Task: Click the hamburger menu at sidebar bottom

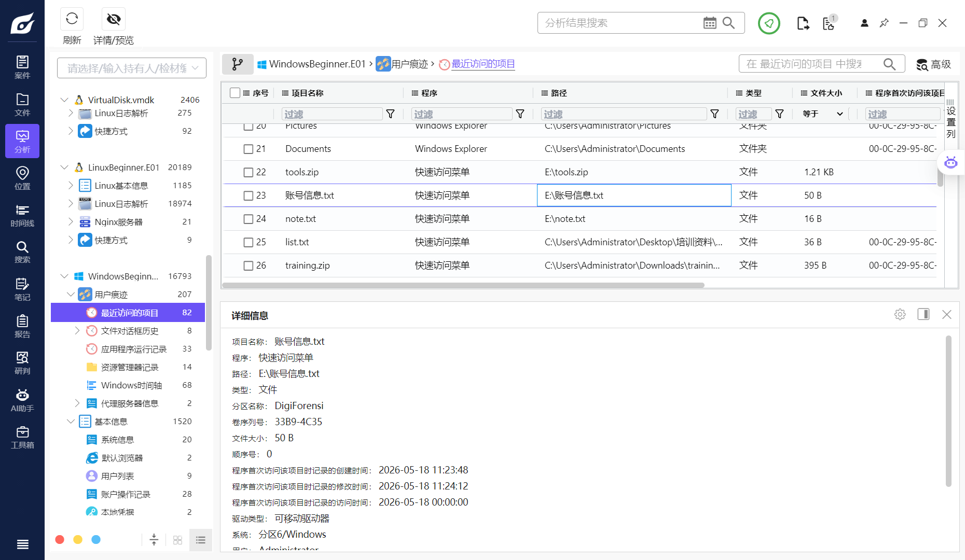Action: [22, 544]
